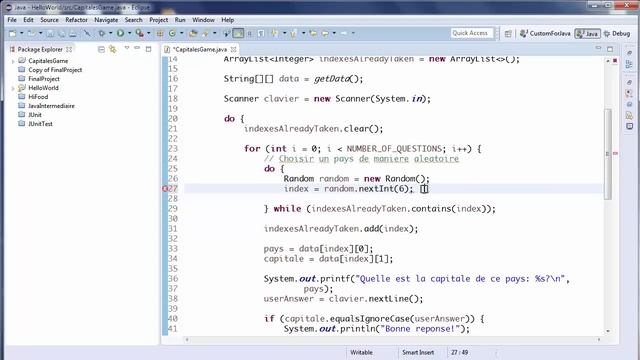Click the Last Edit Location icon
This screenshot has width=640, height=360.
(x=313, y=33)
